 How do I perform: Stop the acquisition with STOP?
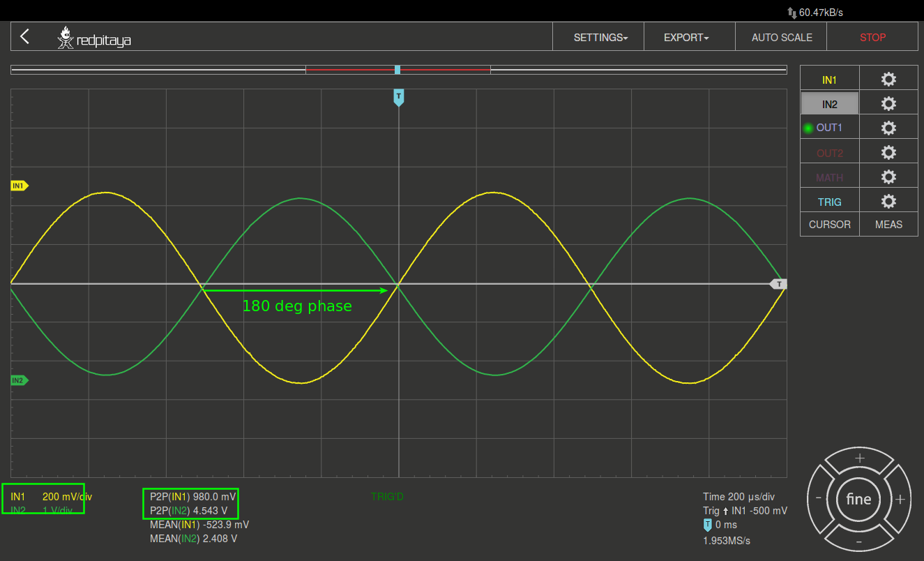(872, 38)
